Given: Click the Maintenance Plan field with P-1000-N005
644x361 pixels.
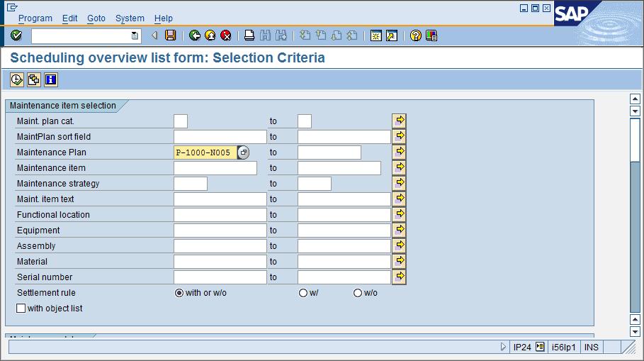Looking at the screenshot, I should [x=205, y=152].
